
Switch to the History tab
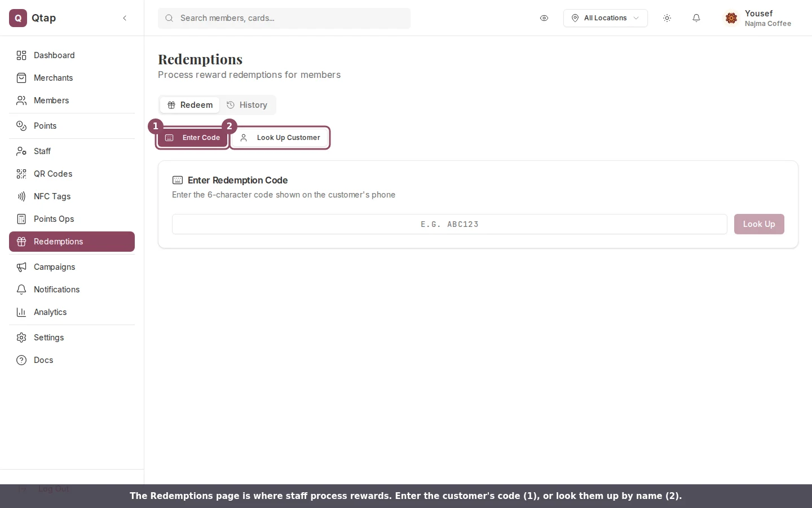(247, 105)
